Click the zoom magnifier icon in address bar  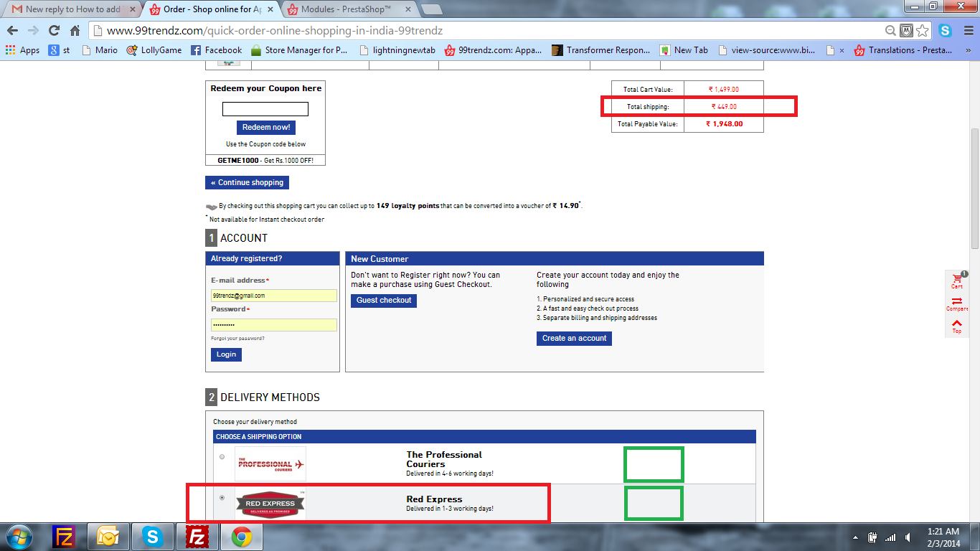(890, 31)
